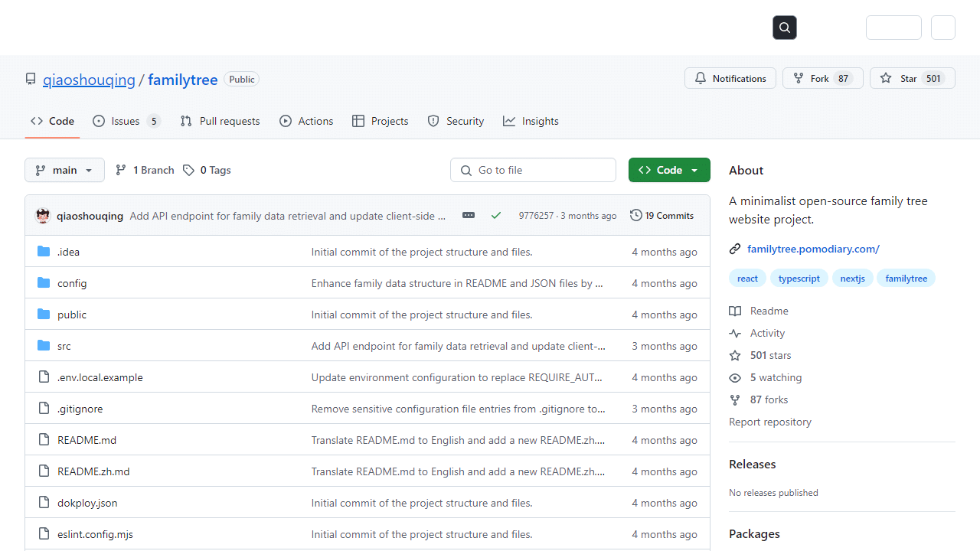
Task: Select the typescript topic tag
Action: tap(799, 279)
